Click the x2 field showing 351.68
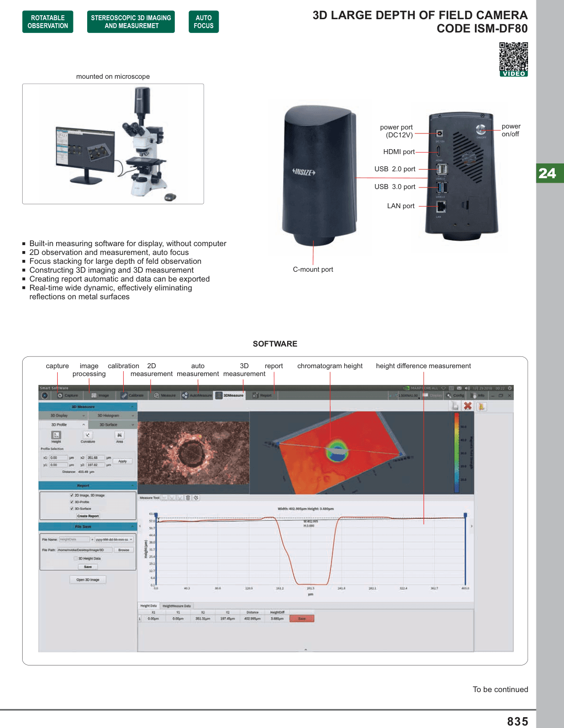This screenshot has width=564, height=728. (x=96, y=458)
